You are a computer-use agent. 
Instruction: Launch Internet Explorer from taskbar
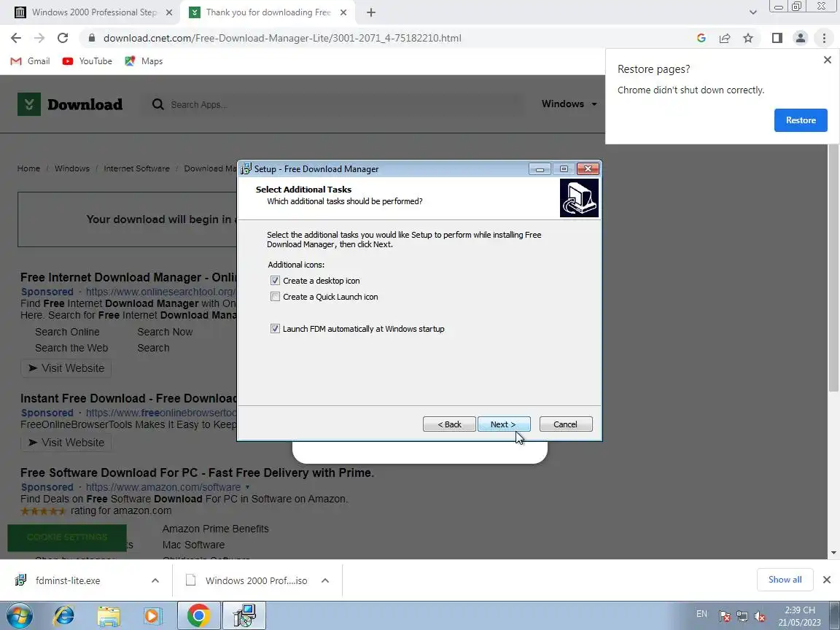pos(63,616)
